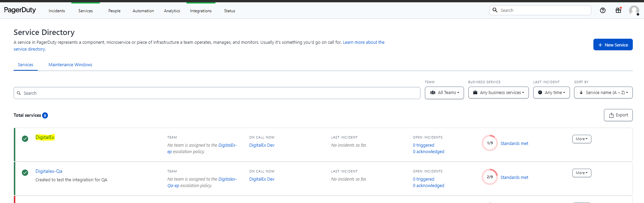The image size is (644, 203).
Task: Open the Any time last incident dropdown
Action: (x=551, y=93)
